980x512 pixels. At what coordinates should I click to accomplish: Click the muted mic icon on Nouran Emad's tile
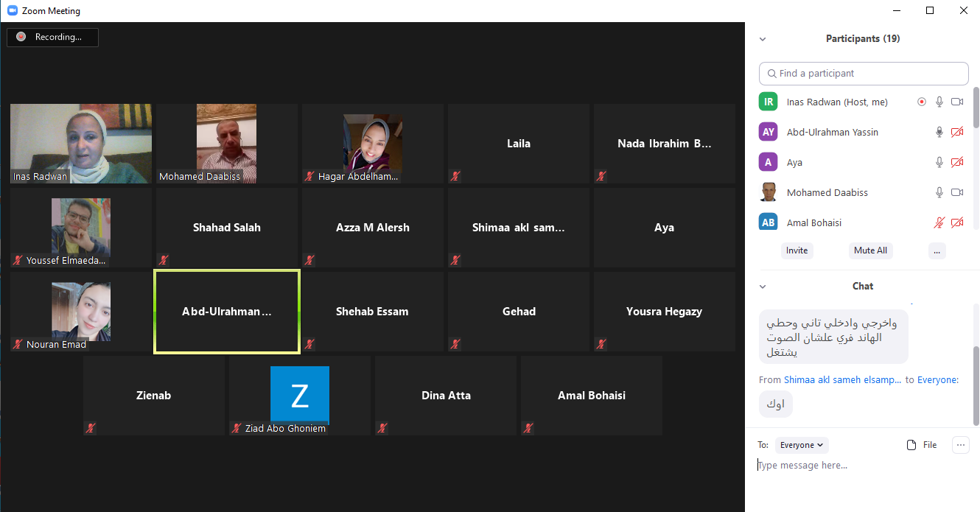point(18,344)
